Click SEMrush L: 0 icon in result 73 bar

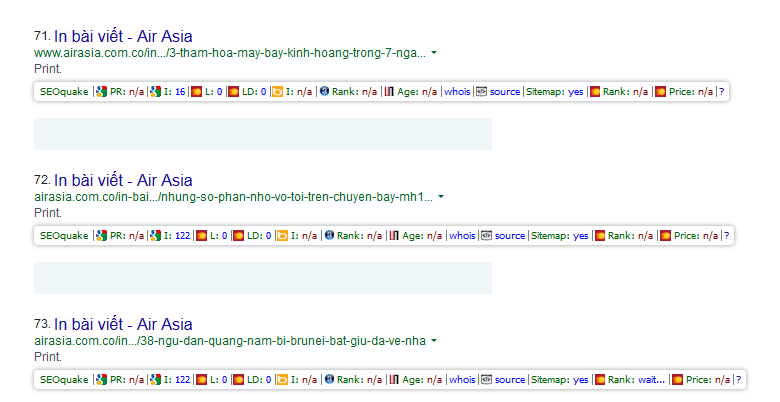click(x=201, y=380)
